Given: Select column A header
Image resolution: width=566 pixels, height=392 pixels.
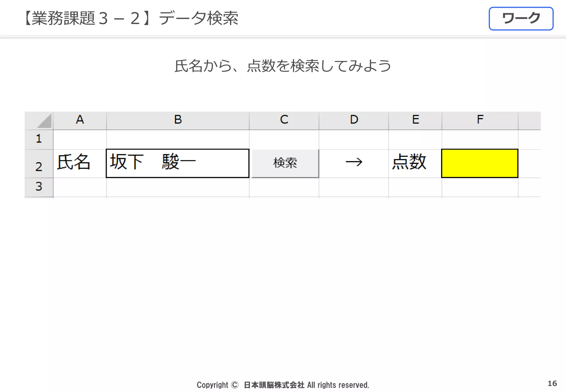Looking at the screenshot, I should coord(80,120).
